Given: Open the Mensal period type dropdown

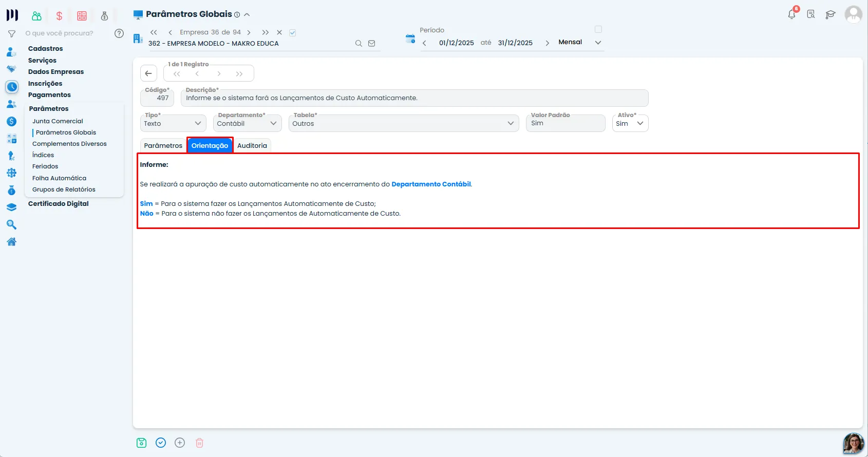Looking at the screenshot, I should [579, 42].
